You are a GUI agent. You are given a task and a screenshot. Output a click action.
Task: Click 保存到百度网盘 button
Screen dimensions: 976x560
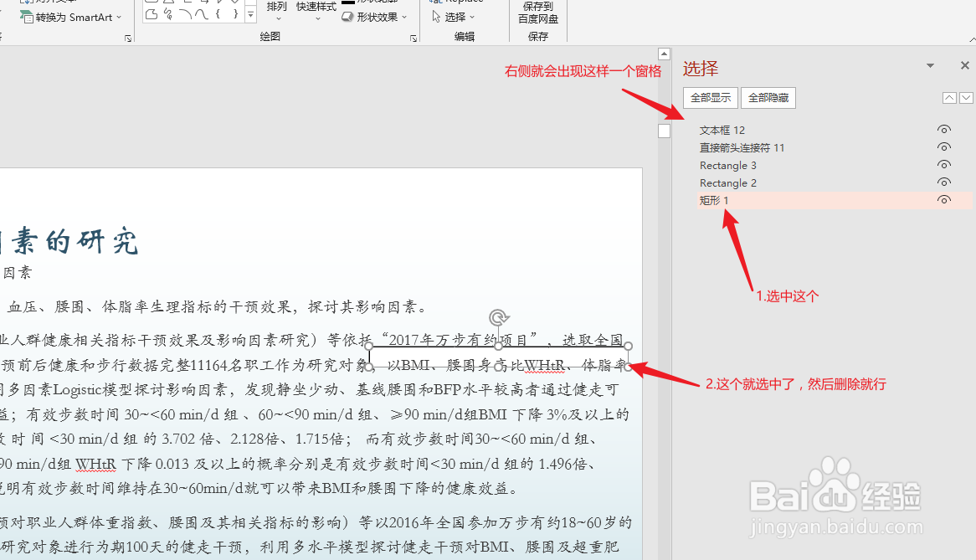(538, 13)
